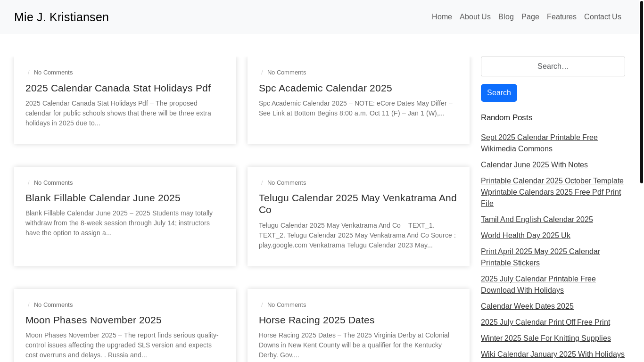Image resolution: width=644 pixels, height=362 pixels.
Task: Click No Comments on Canada Stat Holidays post
Action: click(53, 73)
